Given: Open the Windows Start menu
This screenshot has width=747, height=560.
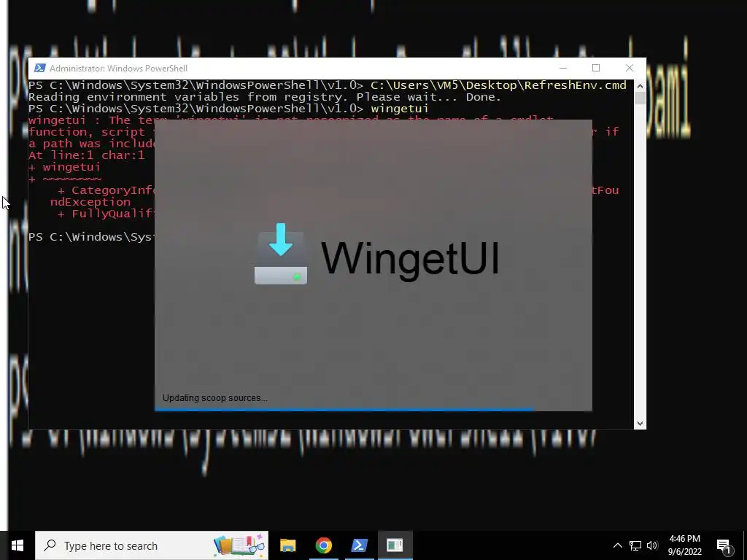Looking at the screenshot, I should (x=18, y=545).
